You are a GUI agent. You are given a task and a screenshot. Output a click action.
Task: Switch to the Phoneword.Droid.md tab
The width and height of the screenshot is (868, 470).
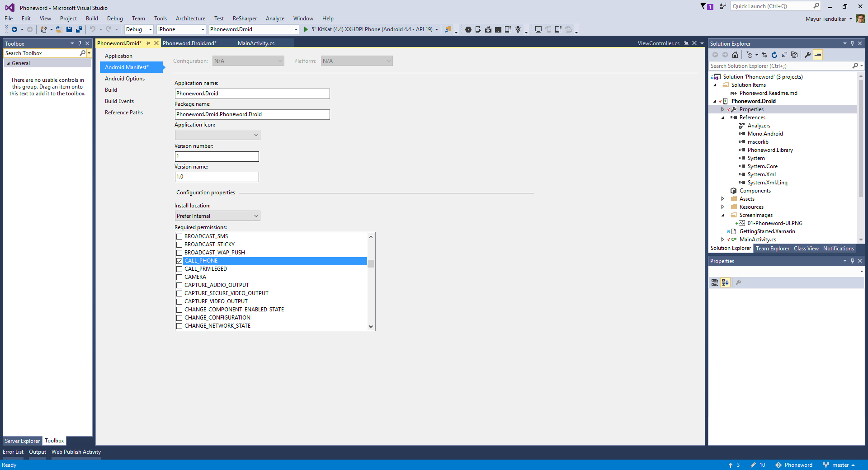pyautogui.click(x=189, y=43)
